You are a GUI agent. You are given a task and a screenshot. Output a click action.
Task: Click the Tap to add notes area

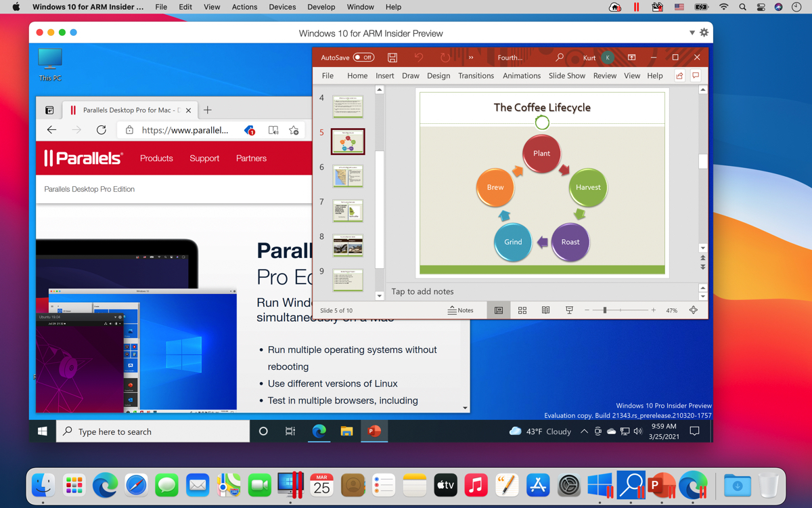pos(541,291)
